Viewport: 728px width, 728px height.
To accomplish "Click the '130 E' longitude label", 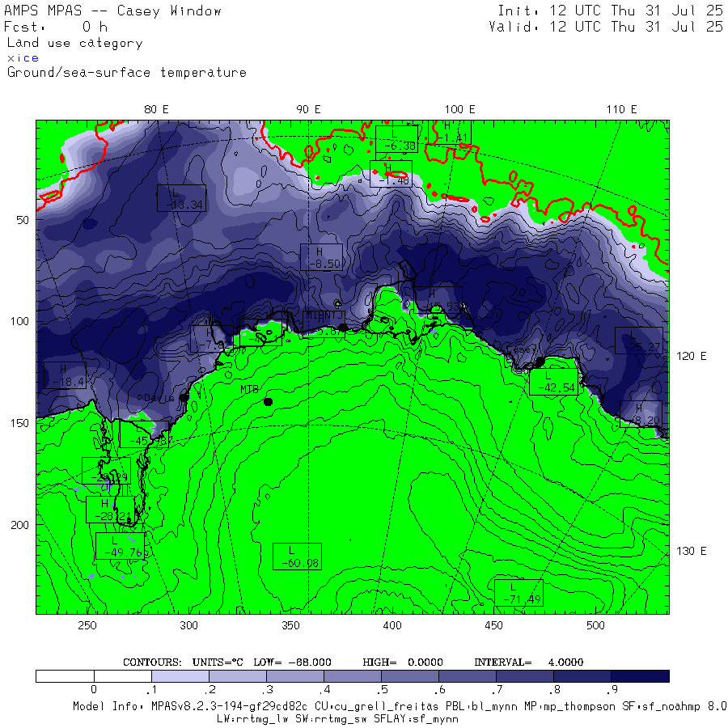I will click(x=691, y=551).
